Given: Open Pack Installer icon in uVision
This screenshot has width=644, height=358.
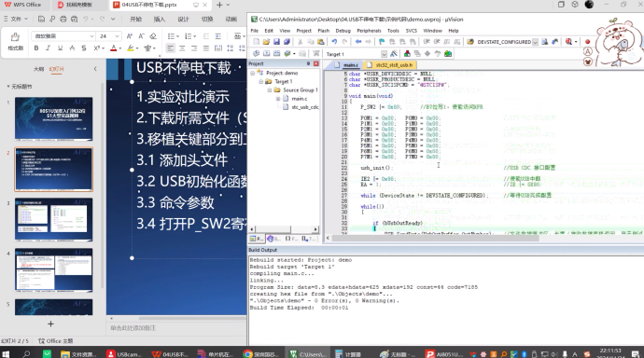Looking at the screenshot, I should [448, 54].
